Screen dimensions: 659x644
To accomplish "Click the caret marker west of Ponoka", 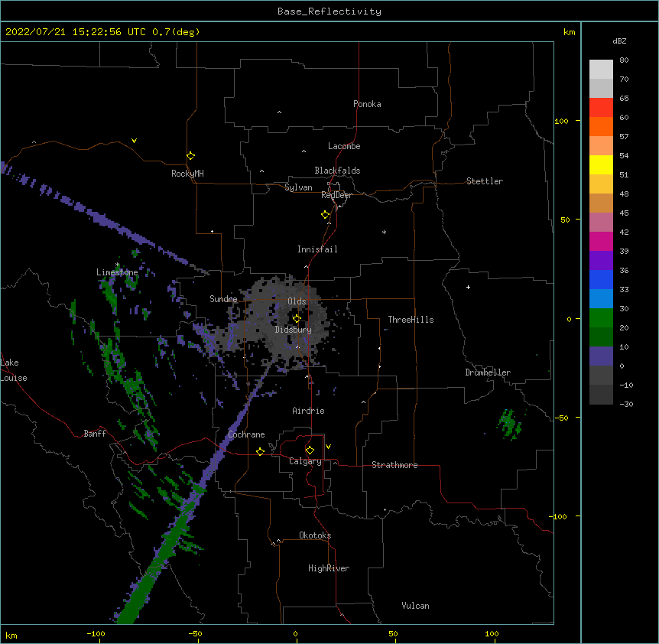I will tap(279, 112).
